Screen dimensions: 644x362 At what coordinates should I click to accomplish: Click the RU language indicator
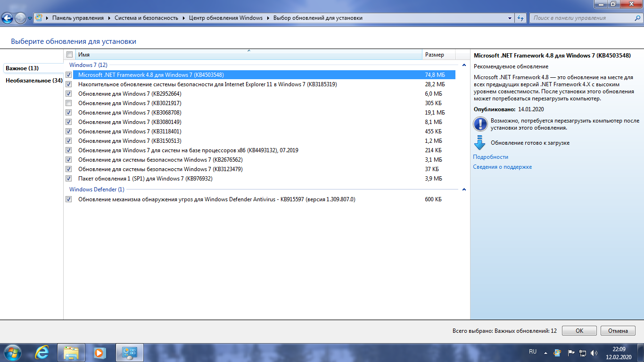(x=533, y=352)
